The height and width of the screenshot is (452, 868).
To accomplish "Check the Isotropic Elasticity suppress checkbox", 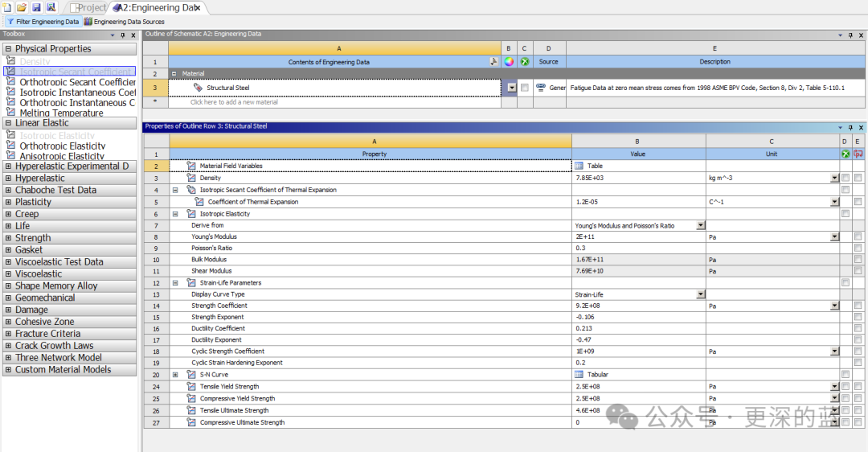I will [x=845, y=214].
